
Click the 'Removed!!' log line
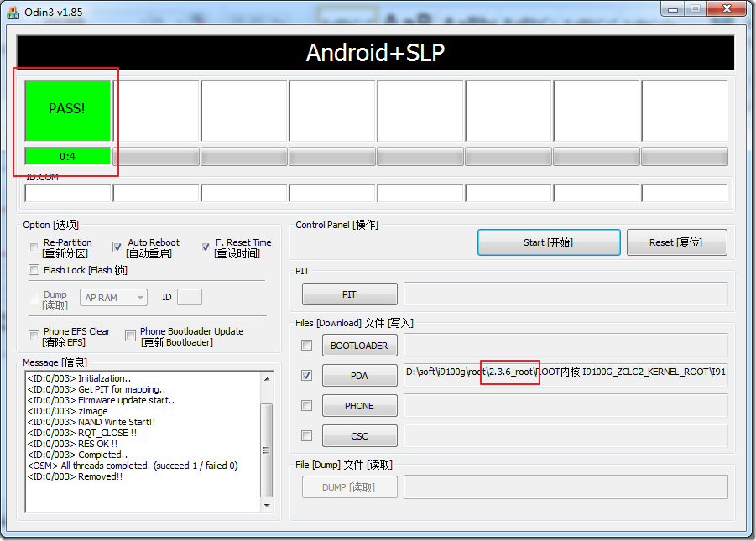point(75,476)
